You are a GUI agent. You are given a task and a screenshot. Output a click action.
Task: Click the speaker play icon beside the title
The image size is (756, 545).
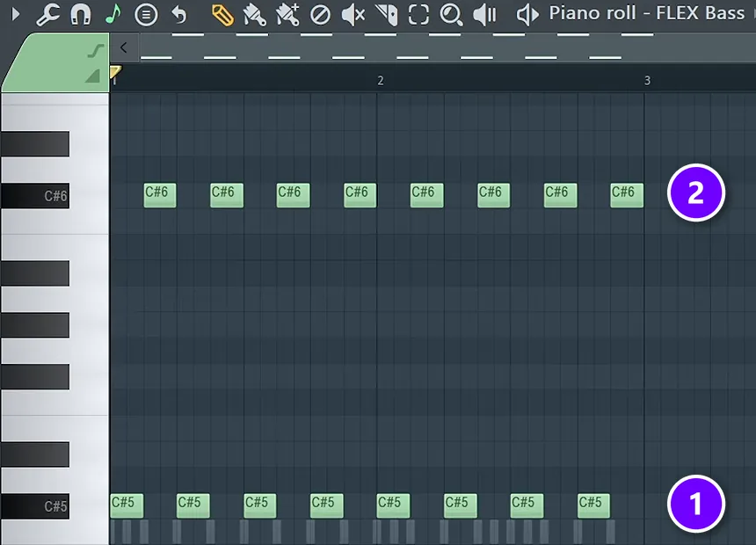pyautogui.click(x=527, y=15)
